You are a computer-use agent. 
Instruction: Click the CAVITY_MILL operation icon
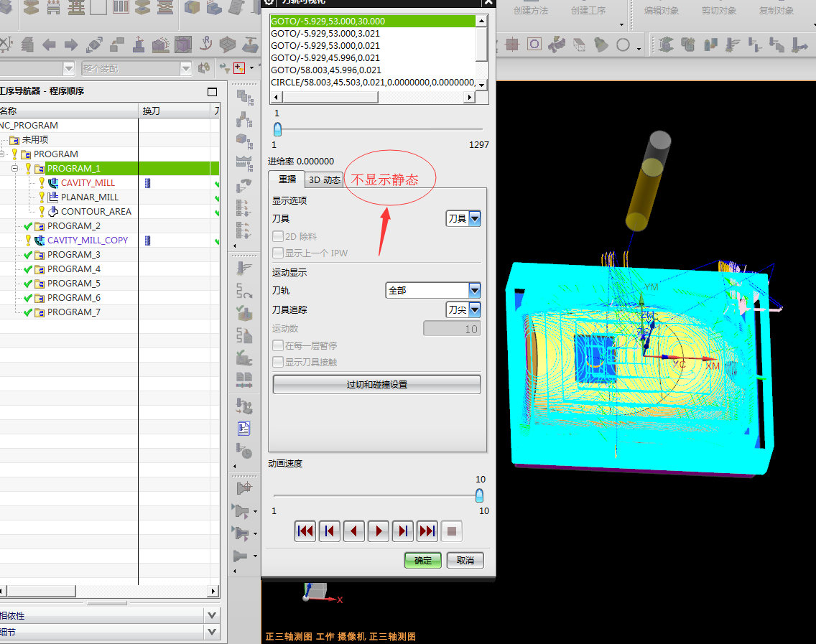tap(53, 183)
